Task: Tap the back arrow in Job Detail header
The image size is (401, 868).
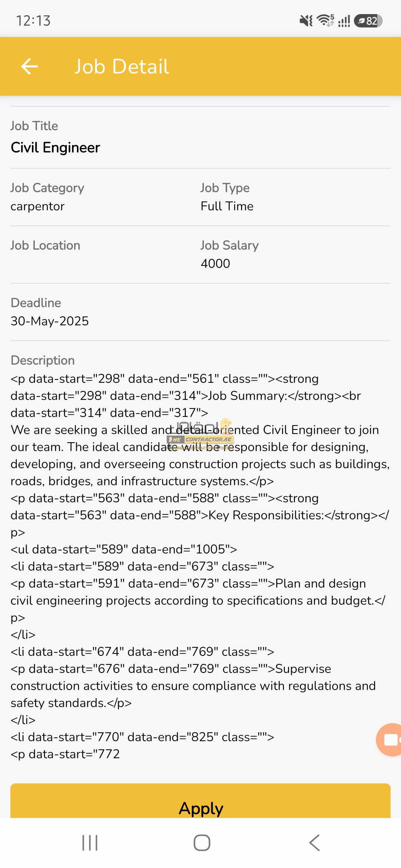Action: [x=30, y=67]
